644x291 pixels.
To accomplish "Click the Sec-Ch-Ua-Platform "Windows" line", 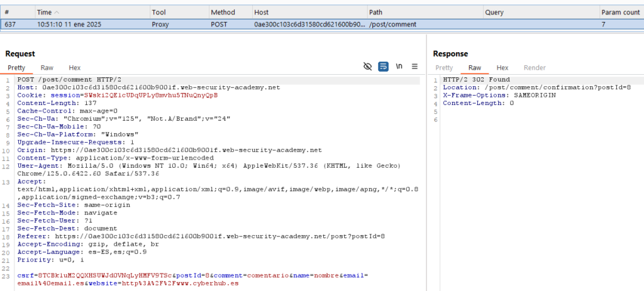I will 78,135.
